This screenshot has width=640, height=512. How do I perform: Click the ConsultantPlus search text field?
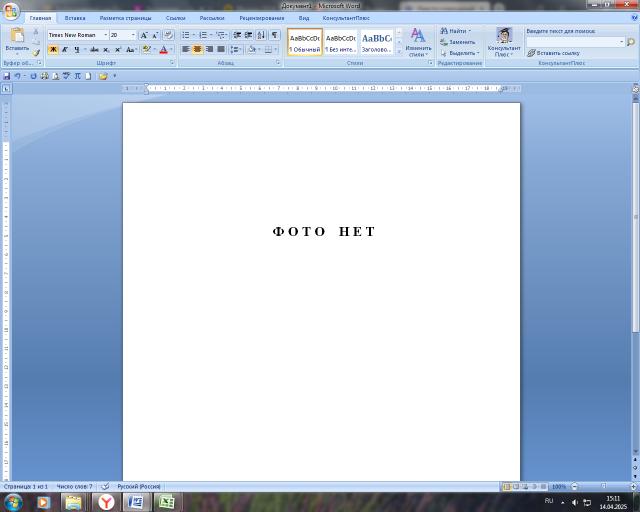click(575, 42)
